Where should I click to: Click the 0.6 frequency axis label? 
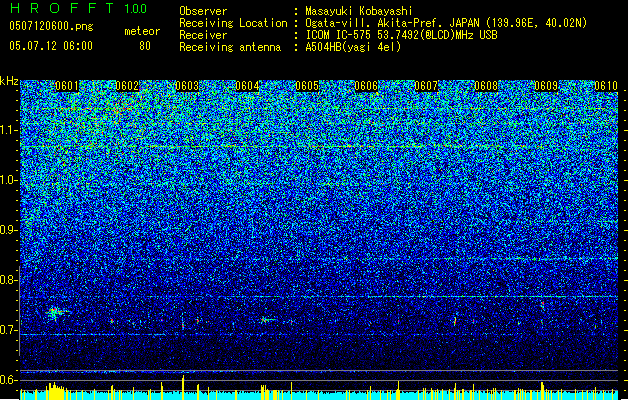coord(8,380)
